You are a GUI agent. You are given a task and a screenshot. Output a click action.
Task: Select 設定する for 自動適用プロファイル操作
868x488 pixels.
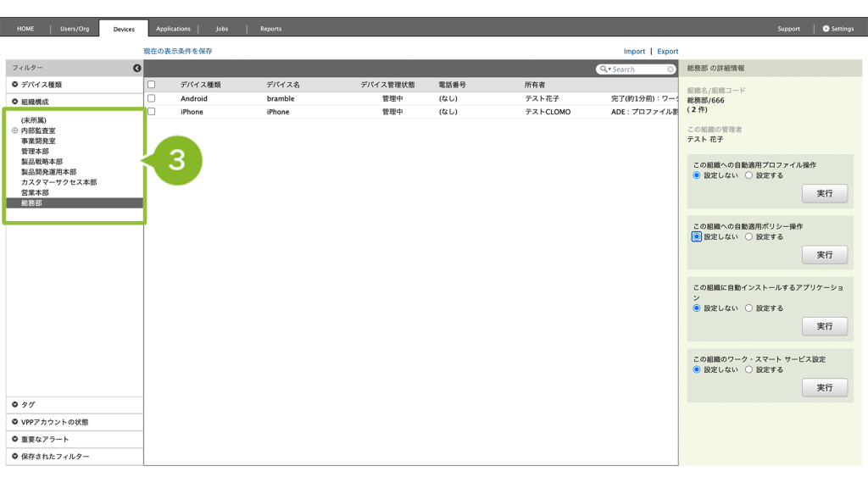tap(749, 175)
